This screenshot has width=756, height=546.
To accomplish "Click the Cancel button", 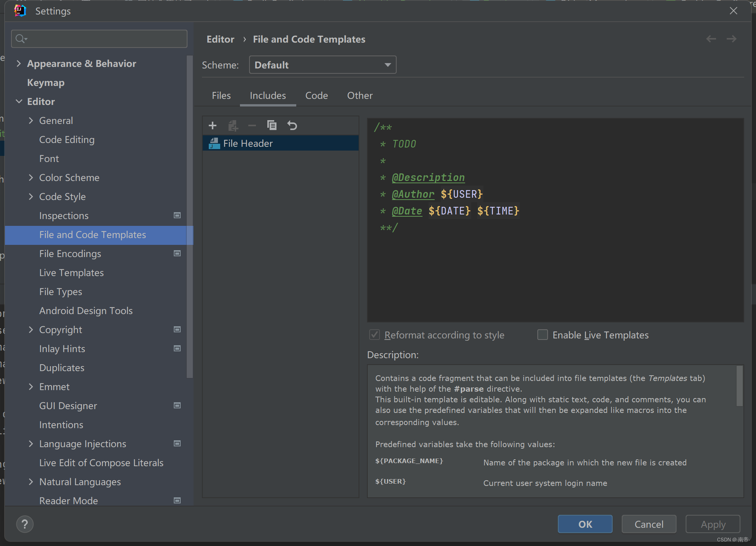I will (649, 524).
